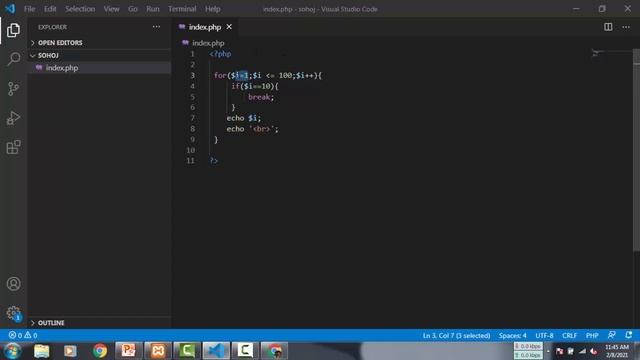Show hidden system tray icons arrow
Screen dimensions: 640x360
[548, 351]
